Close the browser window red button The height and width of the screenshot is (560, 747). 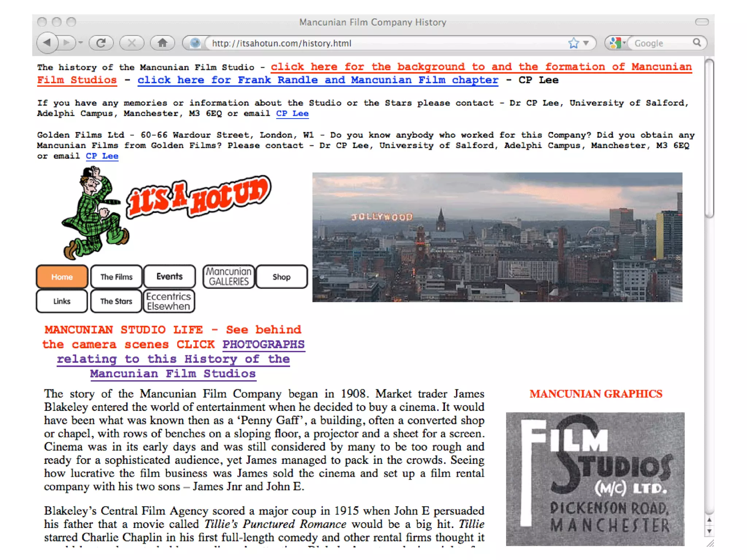tap(42, 22)
